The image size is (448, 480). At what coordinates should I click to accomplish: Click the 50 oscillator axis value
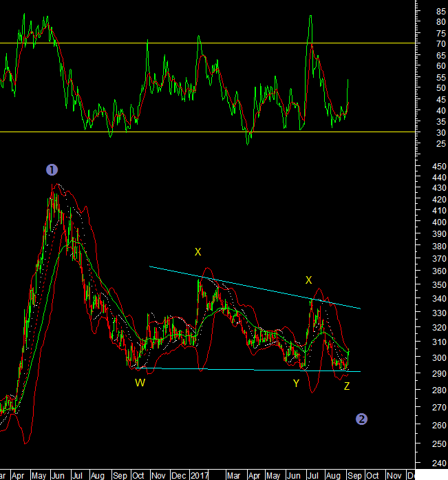point(441,88)
